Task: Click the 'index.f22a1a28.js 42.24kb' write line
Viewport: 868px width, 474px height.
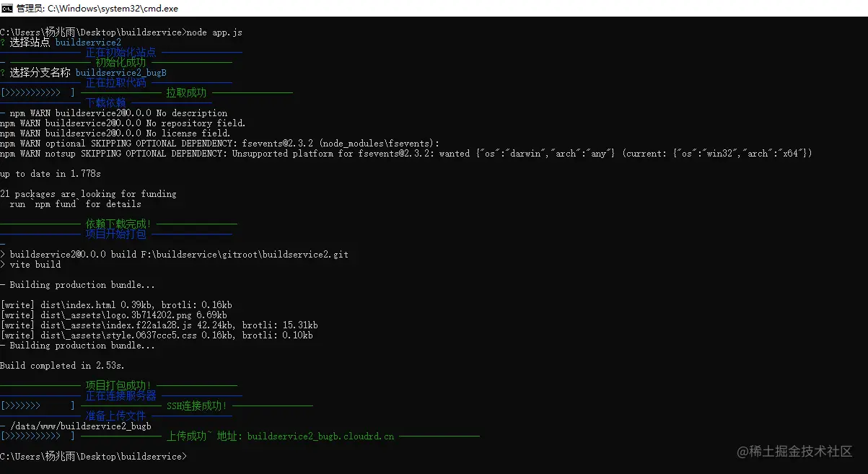Action: click(x=159, y=325)
